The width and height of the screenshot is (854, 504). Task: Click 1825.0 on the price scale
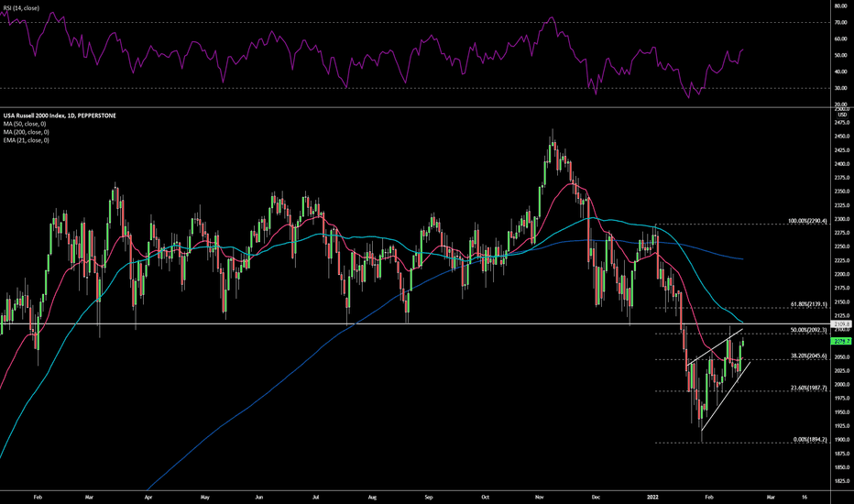tap(842, 481)
